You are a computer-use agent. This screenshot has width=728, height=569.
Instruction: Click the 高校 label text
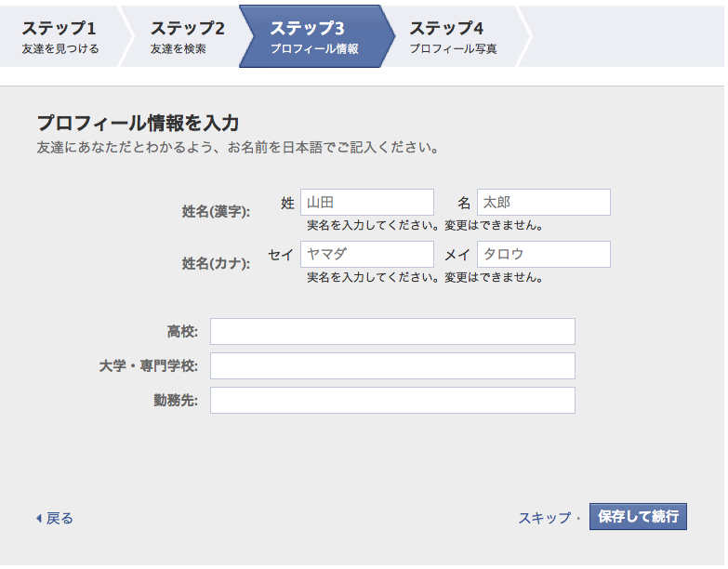tap(182, 331)
